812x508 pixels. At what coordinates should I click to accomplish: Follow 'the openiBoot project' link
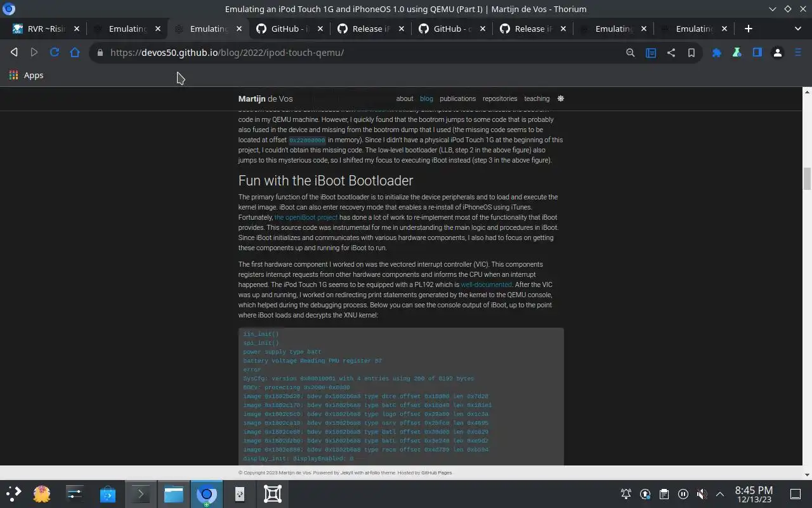pyautogui.click(x=306, y=217)
